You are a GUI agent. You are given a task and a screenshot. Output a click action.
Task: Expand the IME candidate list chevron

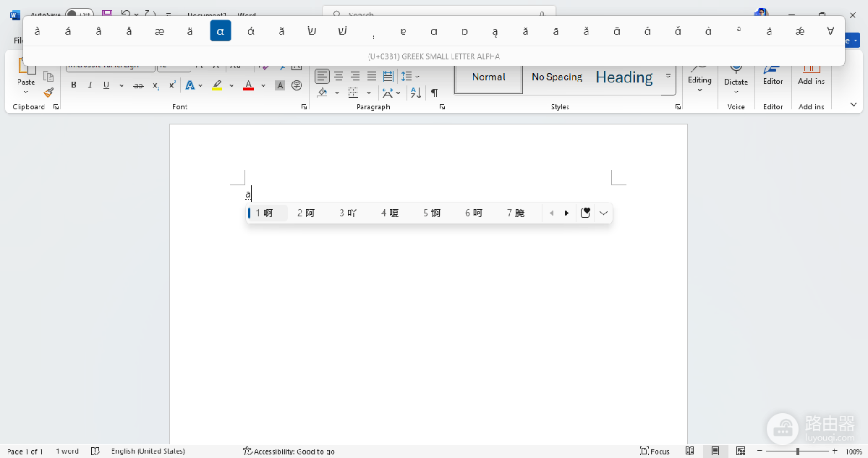(604, 213)
